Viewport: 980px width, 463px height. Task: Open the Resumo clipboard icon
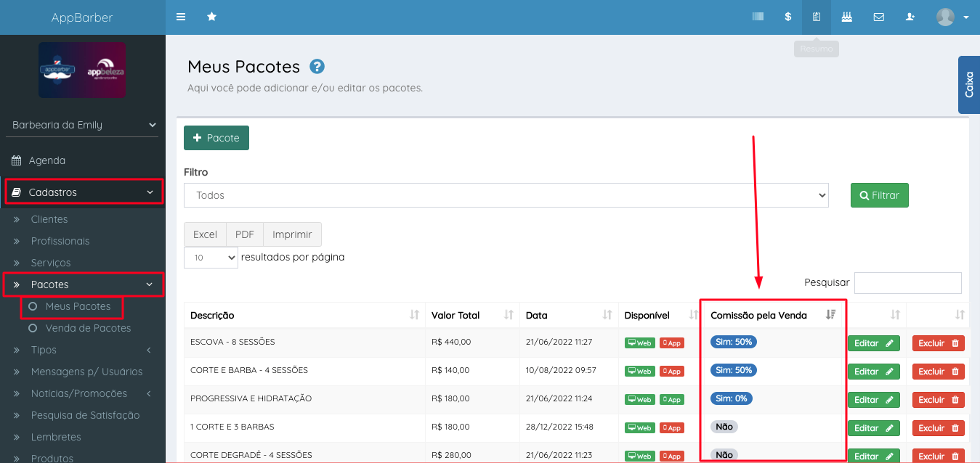tap(817, 17)
